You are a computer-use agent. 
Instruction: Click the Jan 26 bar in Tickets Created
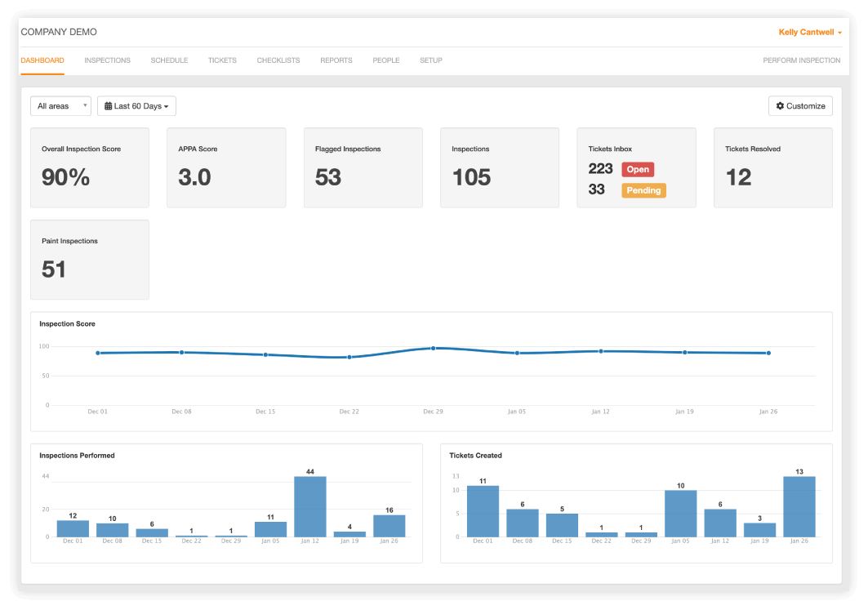coord(799,506)
